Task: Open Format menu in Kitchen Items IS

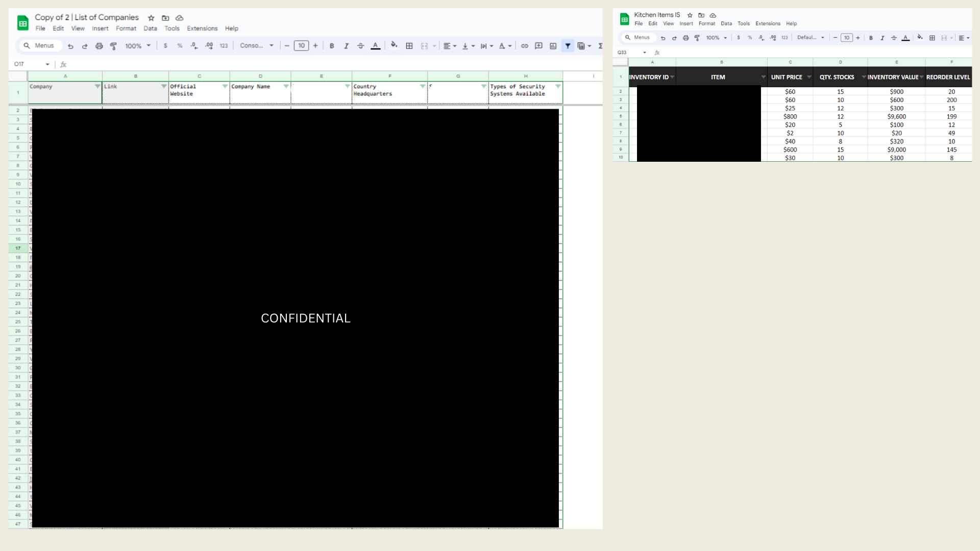Action: 706,23
